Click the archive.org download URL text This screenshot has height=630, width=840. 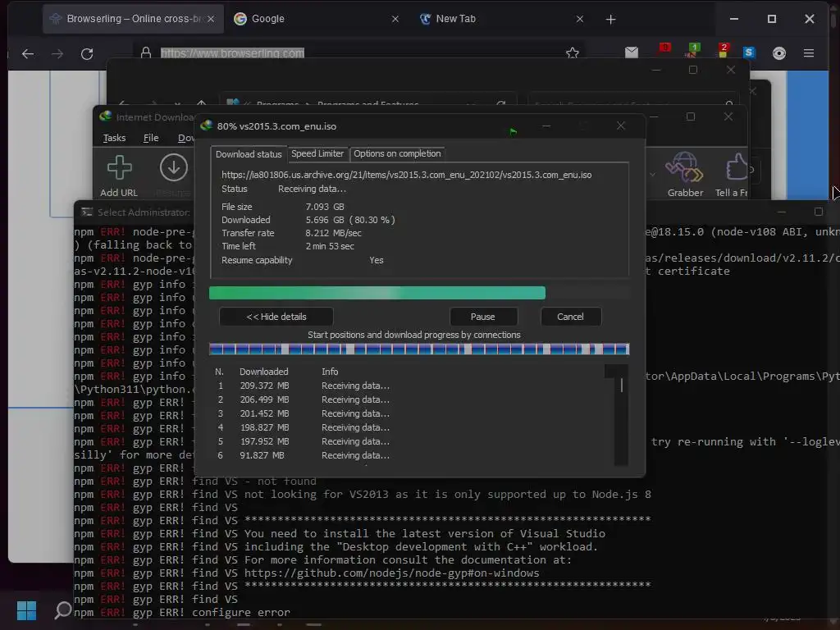(x=406, y=175)
